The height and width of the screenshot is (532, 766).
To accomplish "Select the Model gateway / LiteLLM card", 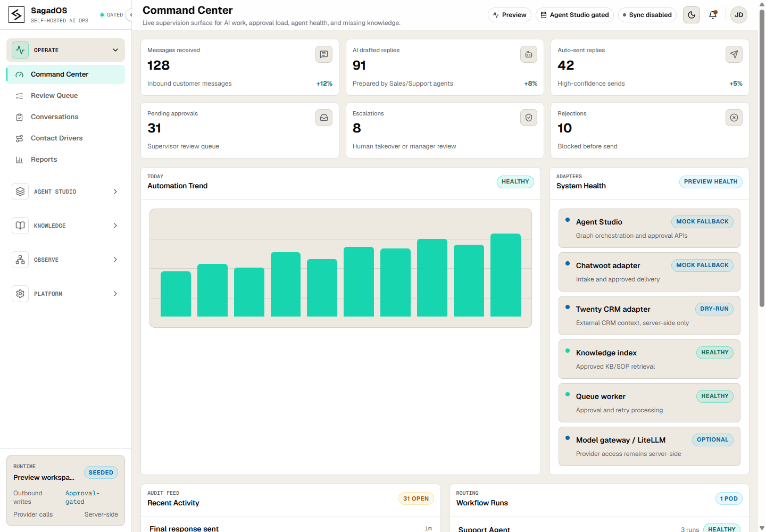I will pyautogui.click(x=650, y=446).
